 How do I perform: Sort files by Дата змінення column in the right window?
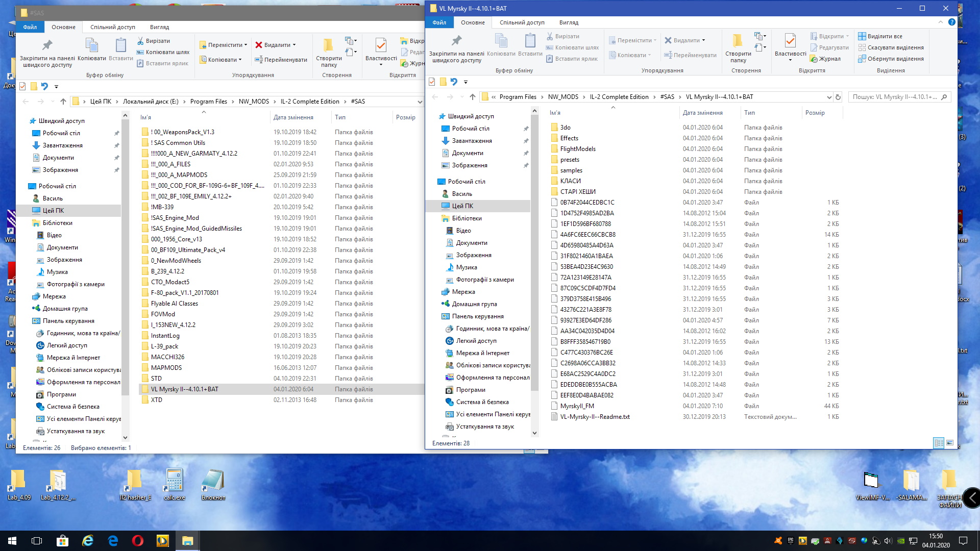pyautogui.click(x=702, y=113)
